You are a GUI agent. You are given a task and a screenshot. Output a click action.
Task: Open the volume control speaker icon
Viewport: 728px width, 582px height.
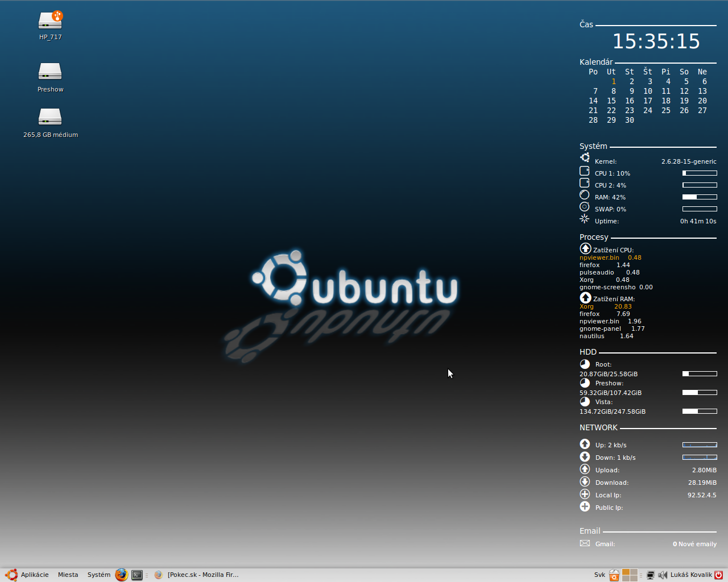coord(663,575)
